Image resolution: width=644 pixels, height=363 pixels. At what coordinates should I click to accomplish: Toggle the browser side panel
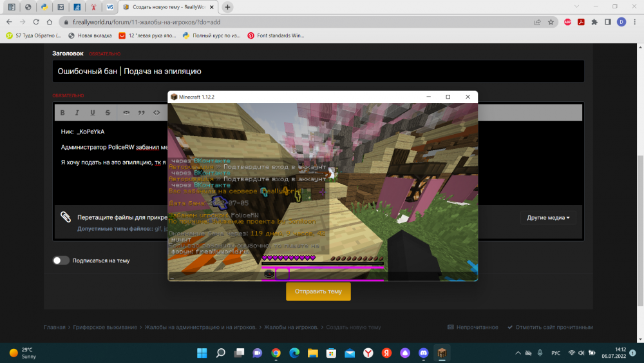(608, 22)
